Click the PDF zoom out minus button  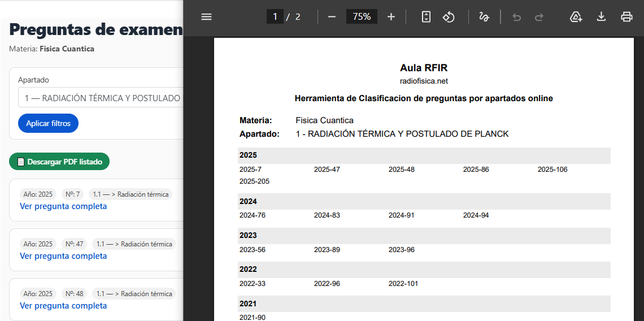tap(332, 17)
